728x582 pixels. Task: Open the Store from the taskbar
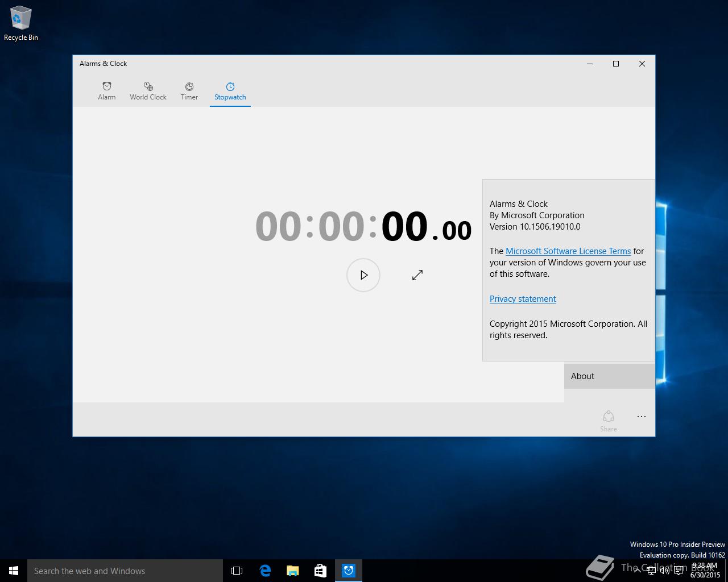320,571
